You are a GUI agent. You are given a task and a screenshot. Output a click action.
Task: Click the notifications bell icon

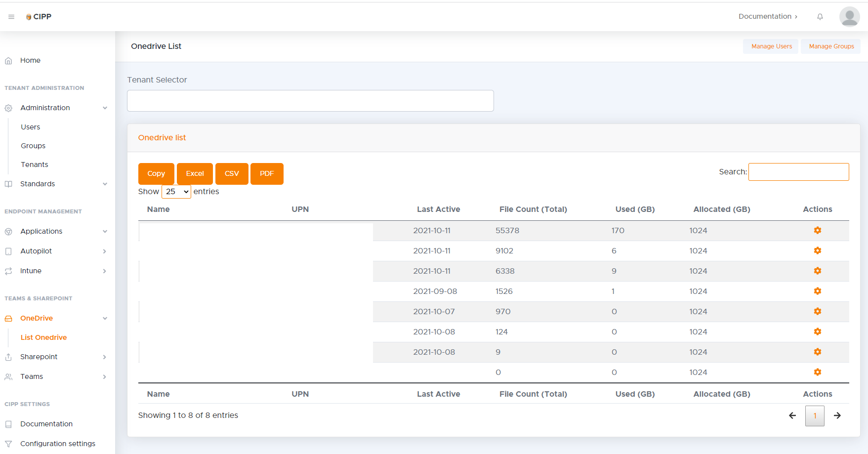point(820,17)
